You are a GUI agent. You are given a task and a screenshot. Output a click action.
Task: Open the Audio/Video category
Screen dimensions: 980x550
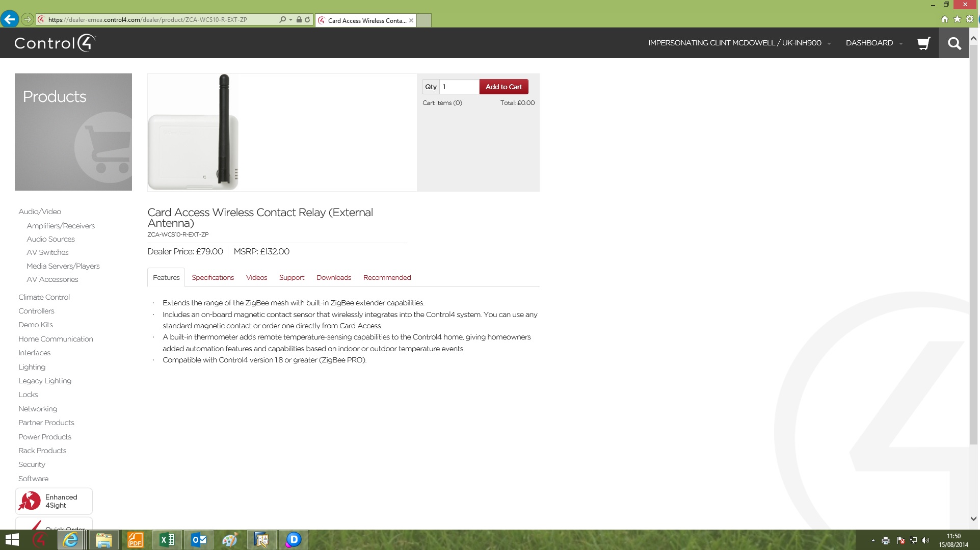40,212
